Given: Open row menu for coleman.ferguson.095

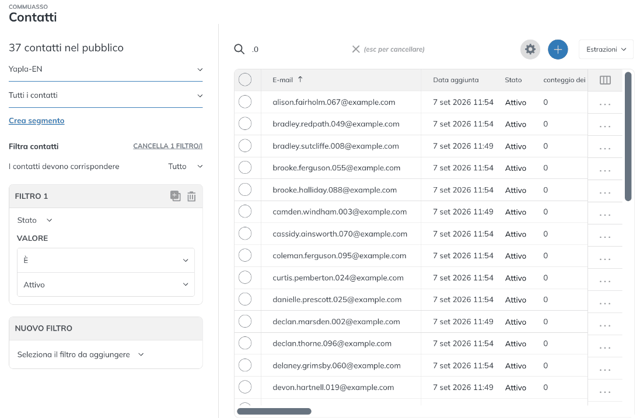Looking at the screenshot, I should tap(605, 258).
